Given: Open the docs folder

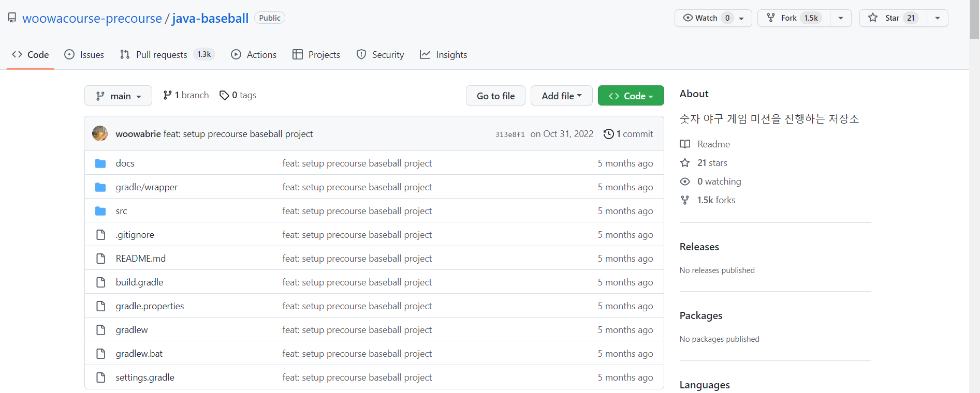Looking at the screenshot, I should coord(125,163).
